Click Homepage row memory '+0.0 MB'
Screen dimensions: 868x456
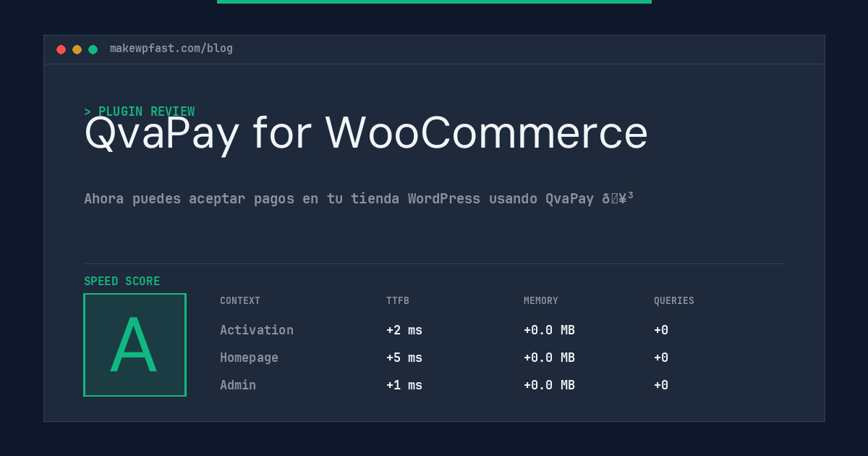pyautogui.click(x=549, y=358)
